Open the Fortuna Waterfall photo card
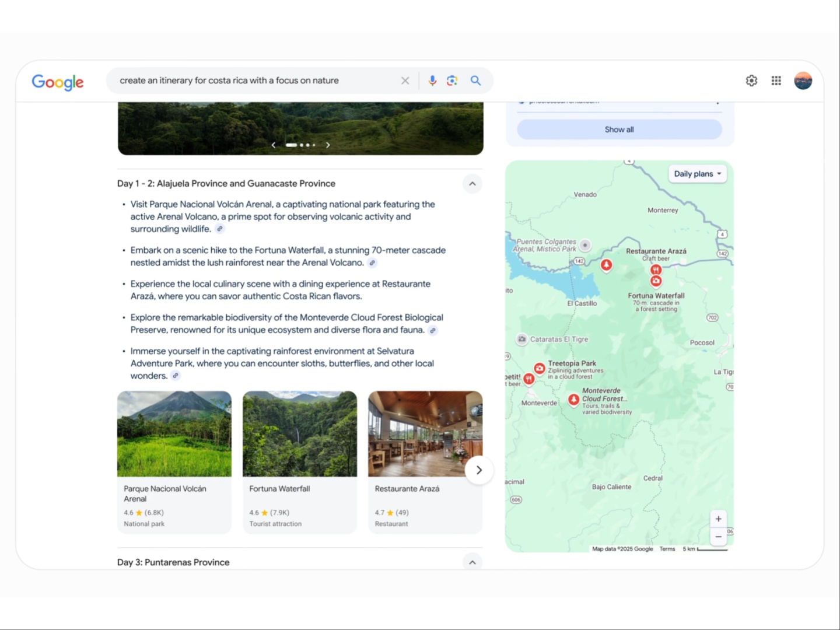This screenshot has height=630, width=840. [x=300, y=434]
